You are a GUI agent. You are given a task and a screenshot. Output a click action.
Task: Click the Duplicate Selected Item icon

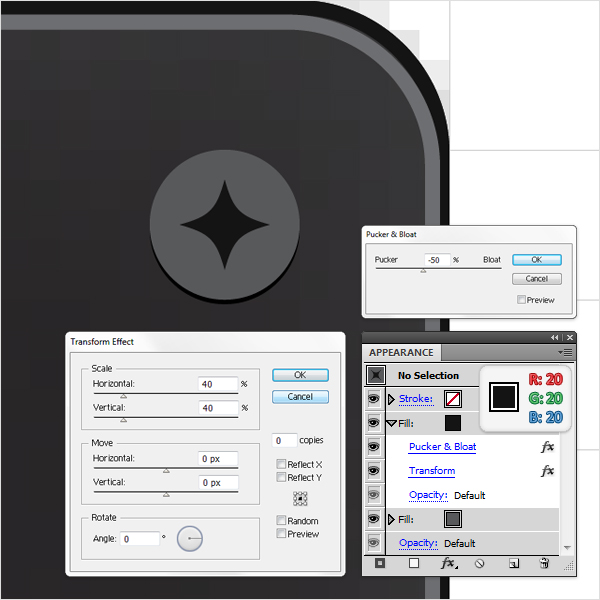point(514,563)
